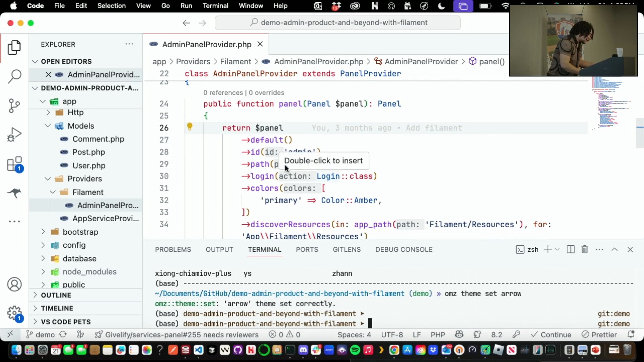Toggle Prettier in the status bar
The height and width of the screenshot is (362, 644).
[x=599, y=335]
